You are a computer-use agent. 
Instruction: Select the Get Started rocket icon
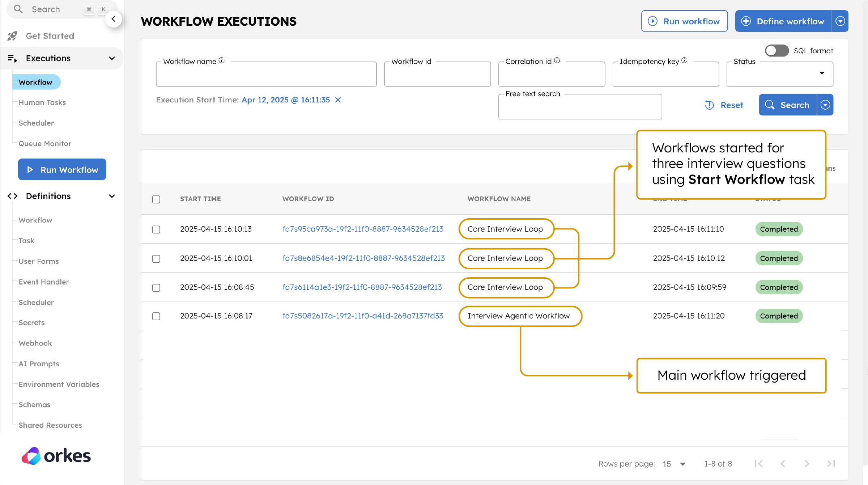(x=12, y=35)
